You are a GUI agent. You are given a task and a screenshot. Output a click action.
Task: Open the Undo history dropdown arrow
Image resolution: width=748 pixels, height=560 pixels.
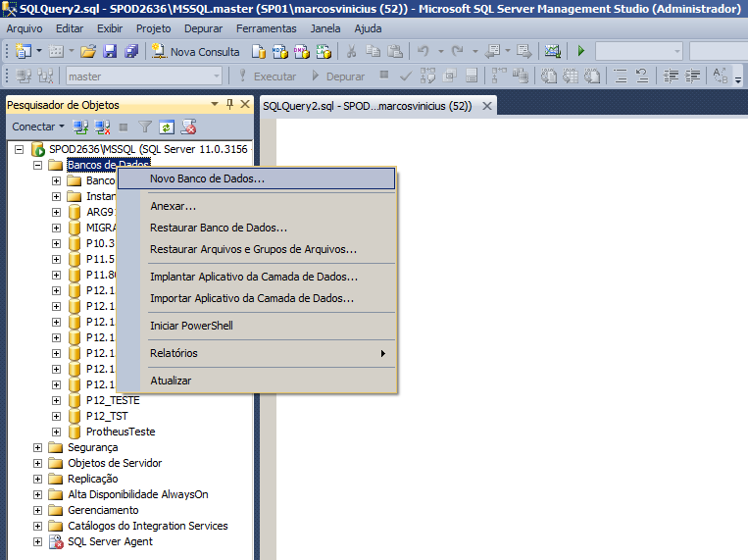441,51
